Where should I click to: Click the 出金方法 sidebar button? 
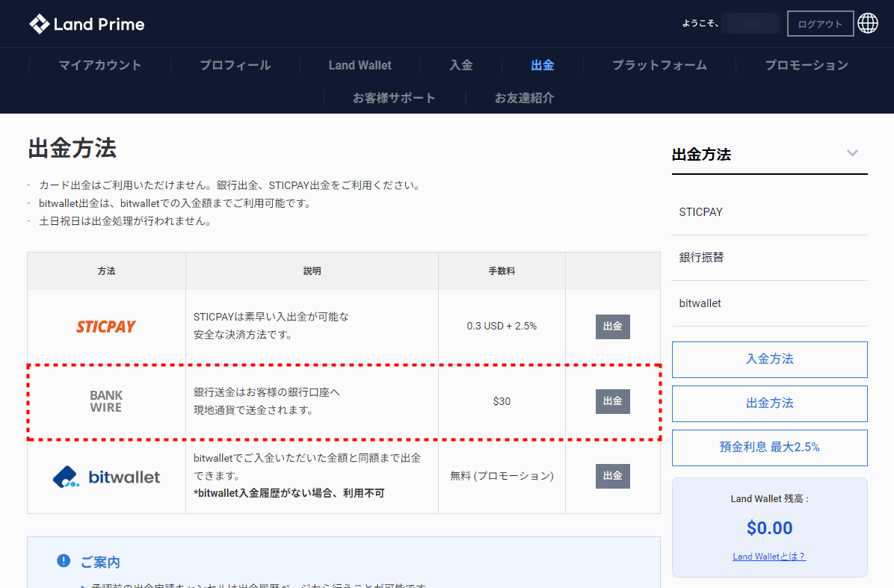[770, 403]
